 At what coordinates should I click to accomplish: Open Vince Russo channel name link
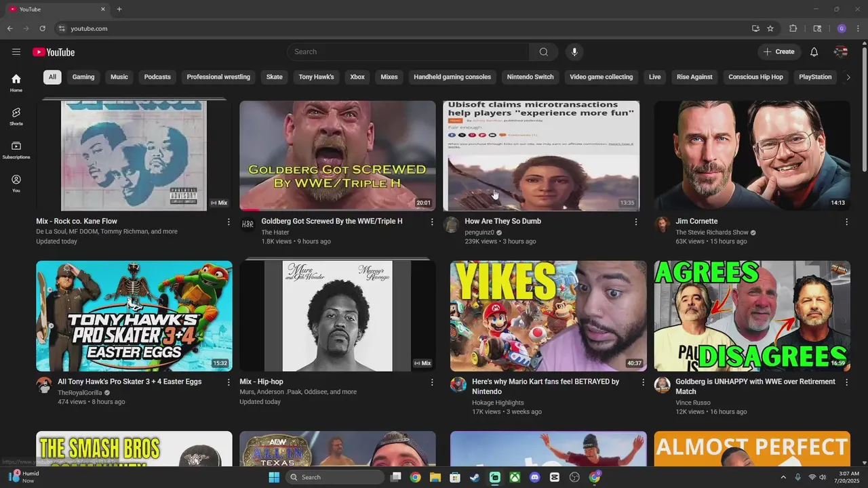click(694, 402)
